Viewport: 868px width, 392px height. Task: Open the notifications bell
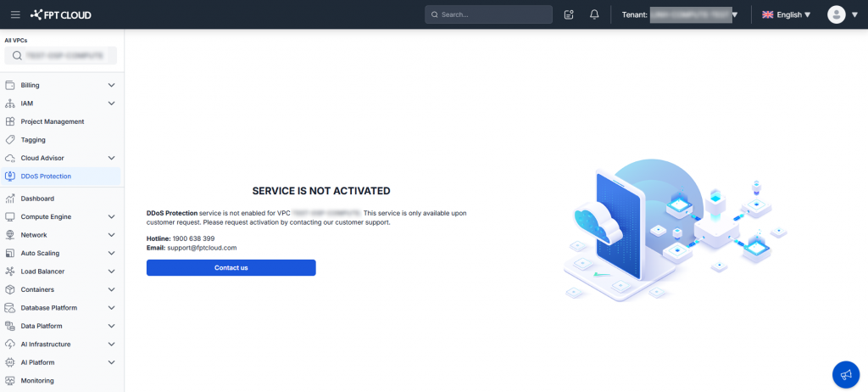click(x=594, y=14)
